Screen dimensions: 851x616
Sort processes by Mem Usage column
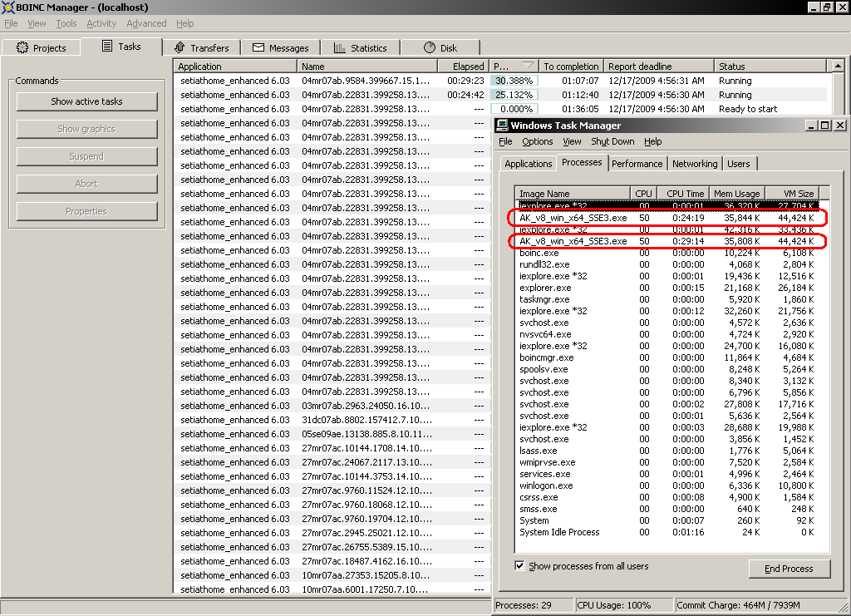tap(736, 194)
